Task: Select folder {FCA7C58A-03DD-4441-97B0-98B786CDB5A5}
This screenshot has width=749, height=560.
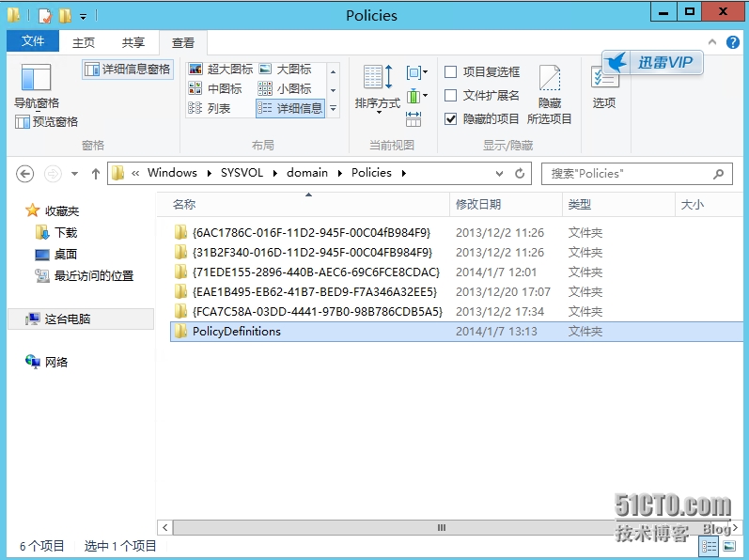Action: pyautogui.click(x=317, y=312)
